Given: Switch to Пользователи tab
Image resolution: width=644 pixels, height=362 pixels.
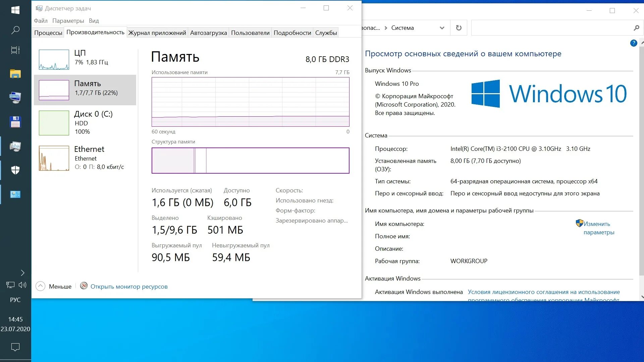Looking at the screenshot, I should (x=250, y=33).
